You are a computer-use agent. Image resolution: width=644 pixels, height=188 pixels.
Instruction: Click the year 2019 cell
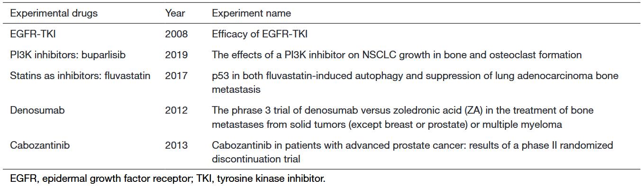(176, 55)
